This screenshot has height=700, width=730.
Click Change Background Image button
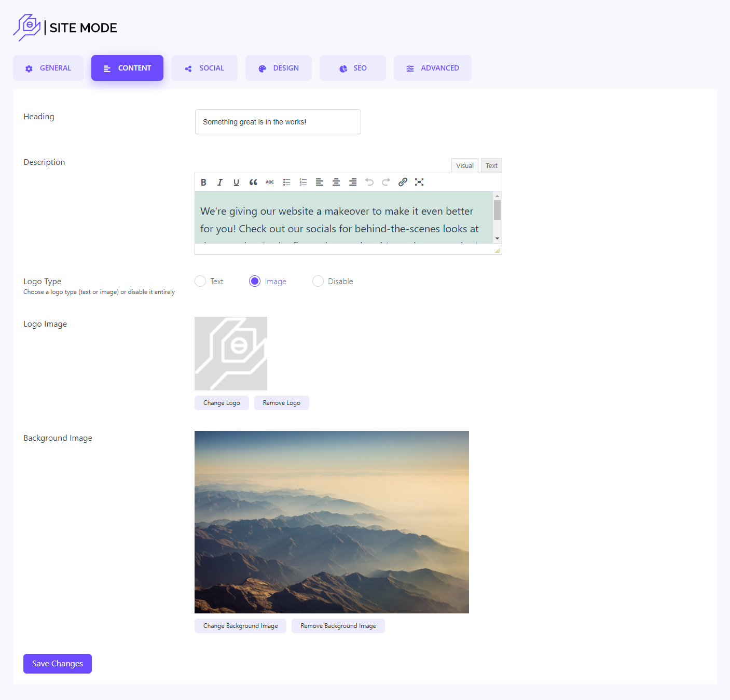pos(241,626)
